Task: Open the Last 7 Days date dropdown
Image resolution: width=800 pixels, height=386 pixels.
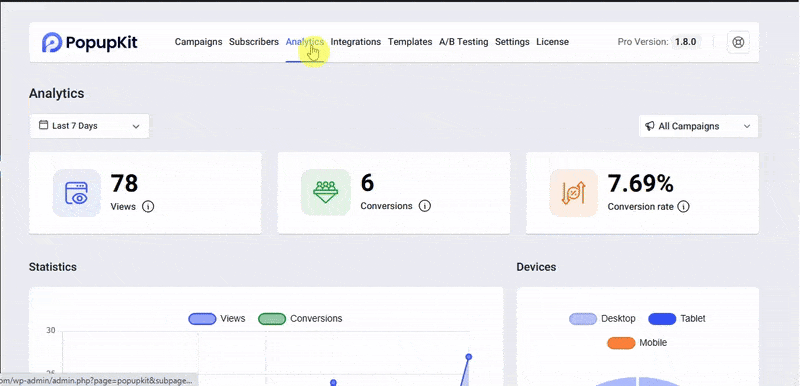Action: pos(89,126)
